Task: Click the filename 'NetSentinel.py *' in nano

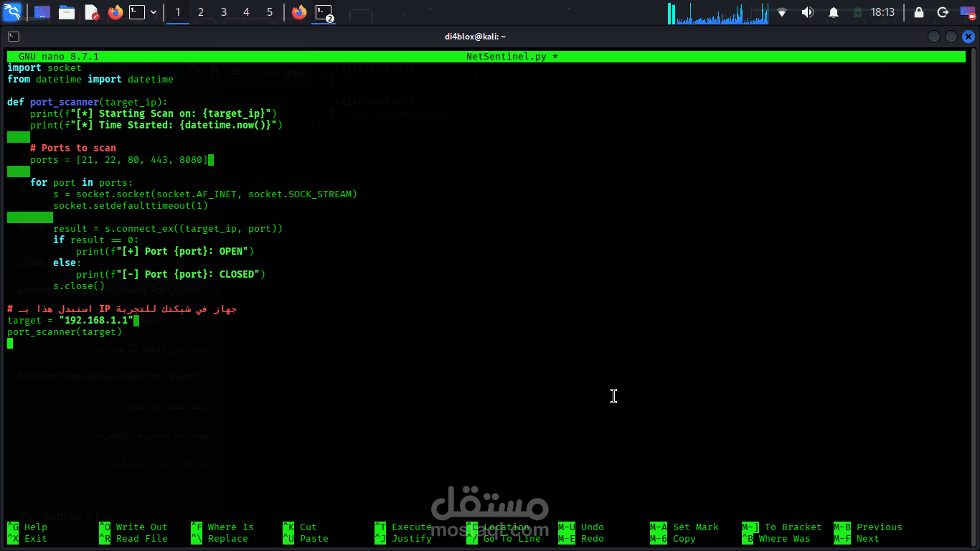Action: [x=512, y=56]
